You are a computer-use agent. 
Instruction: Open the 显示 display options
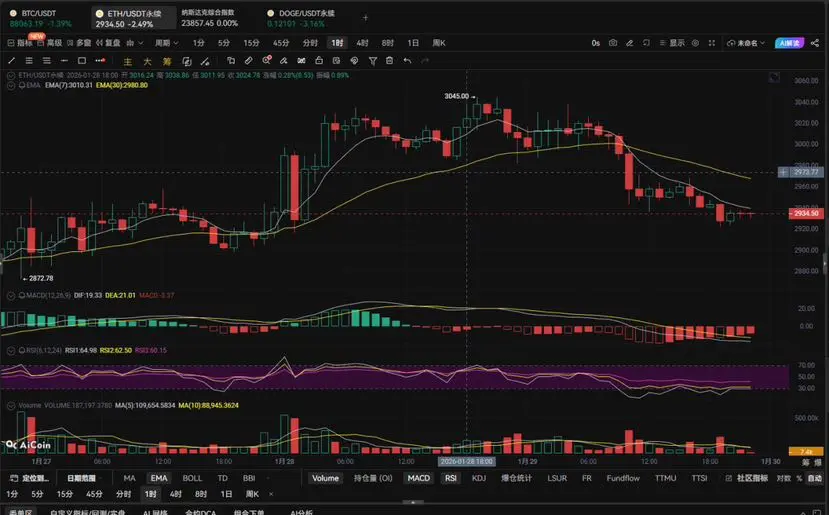672,43
